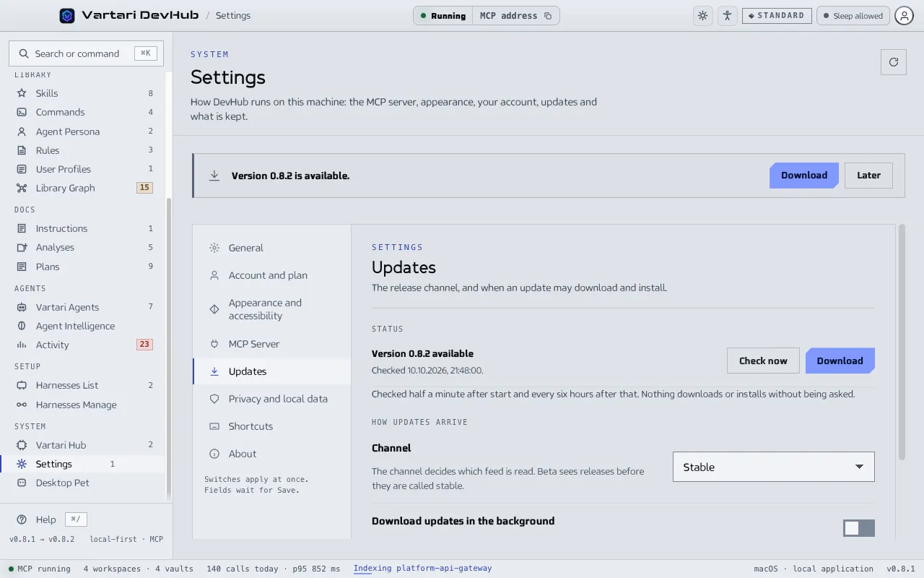Click the Harnesses Manage icon in the sidebar
This screenshot has height=578, width=924.
click(22, 405)
